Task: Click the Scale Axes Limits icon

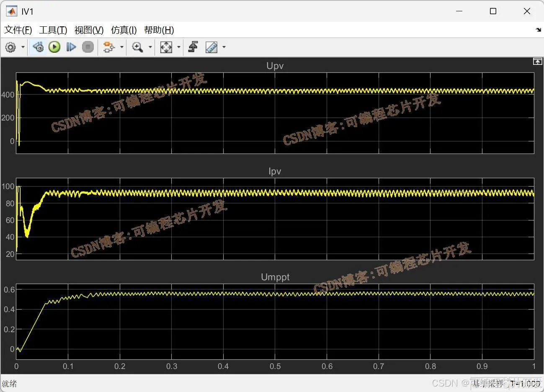Action: tap(166, 47)
